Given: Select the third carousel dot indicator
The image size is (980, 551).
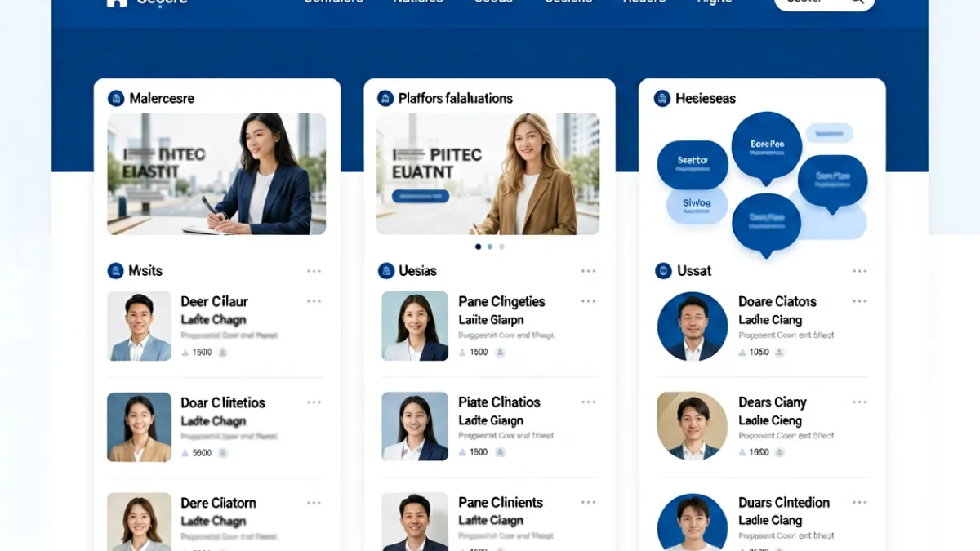Looking at the screenshot, I should [x=501, y=247].
